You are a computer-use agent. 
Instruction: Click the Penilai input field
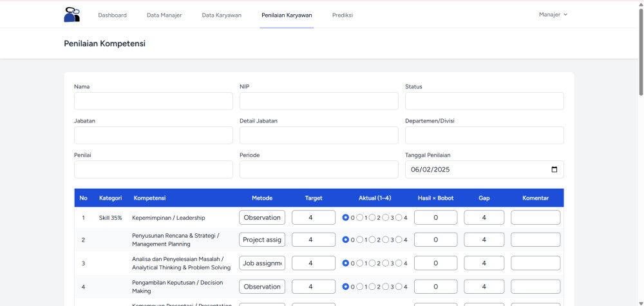153,169
